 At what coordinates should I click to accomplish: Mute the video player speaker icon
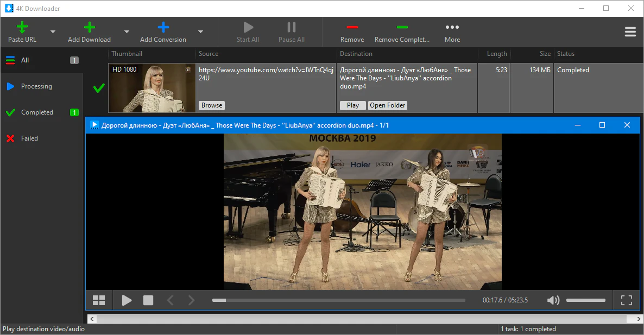[x=553, y=300]
